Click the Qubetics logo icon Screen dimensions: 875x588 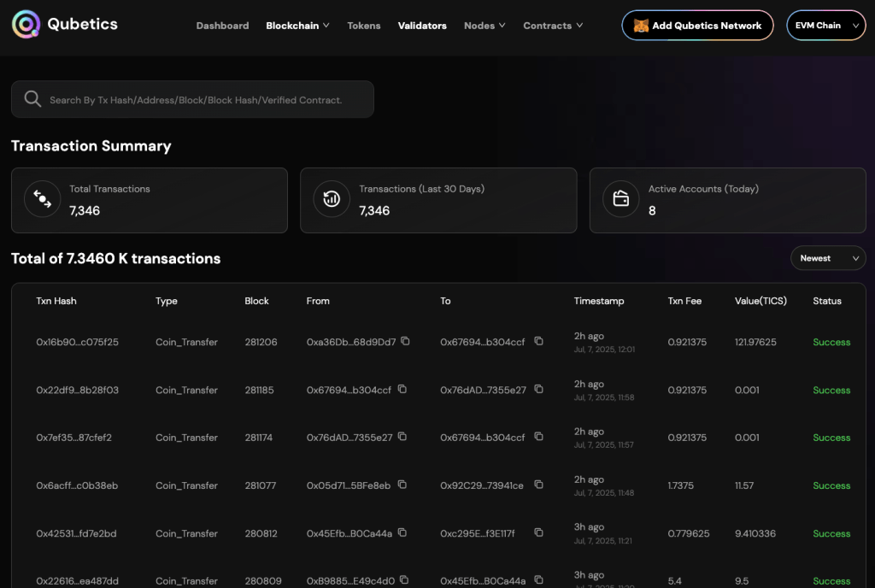pos(26,25)
